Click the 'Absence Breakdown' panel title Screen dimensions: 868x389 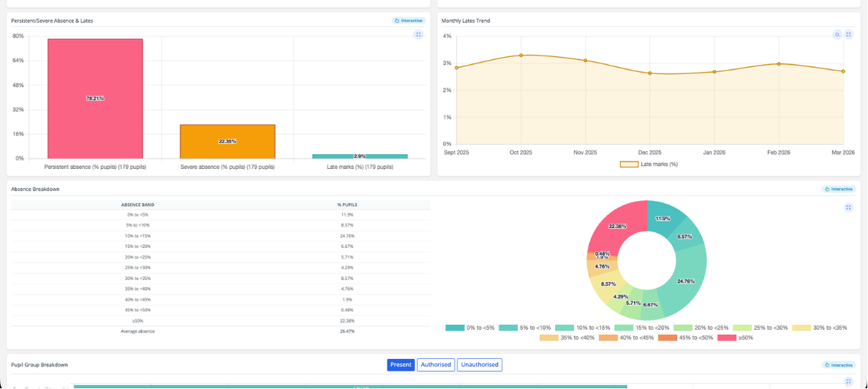point(35,189)
